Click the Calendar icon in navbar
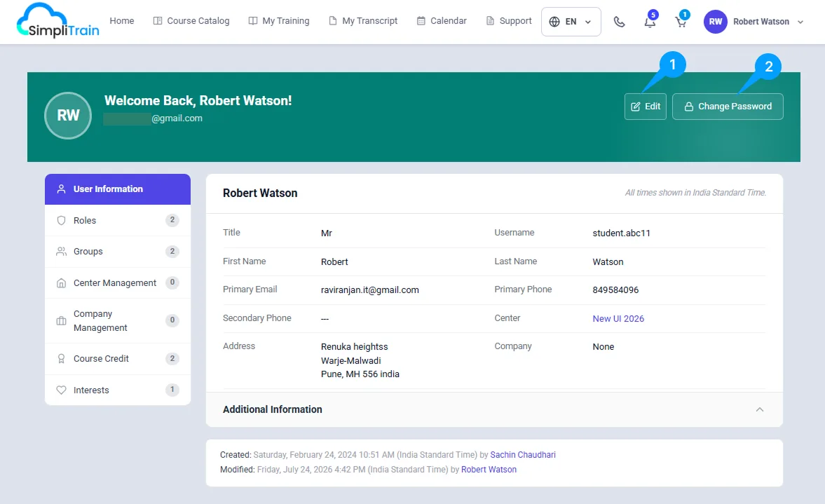The height and width of the screenshot is (504, 825). [x=421, y=21]
